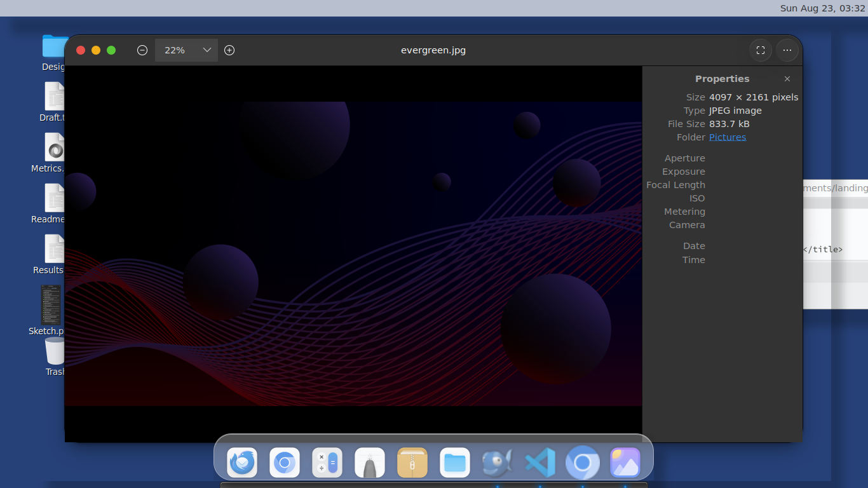Launch Thunderbird mail from the dock
Viewport: 868px width, 488px height.
point(242,463)
